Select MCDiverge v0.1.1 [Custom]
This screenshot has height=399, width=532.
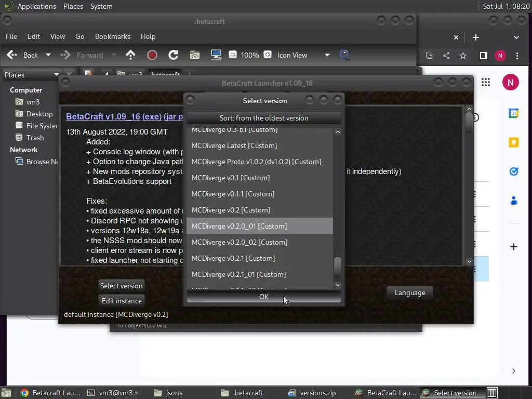coord(260,194)
